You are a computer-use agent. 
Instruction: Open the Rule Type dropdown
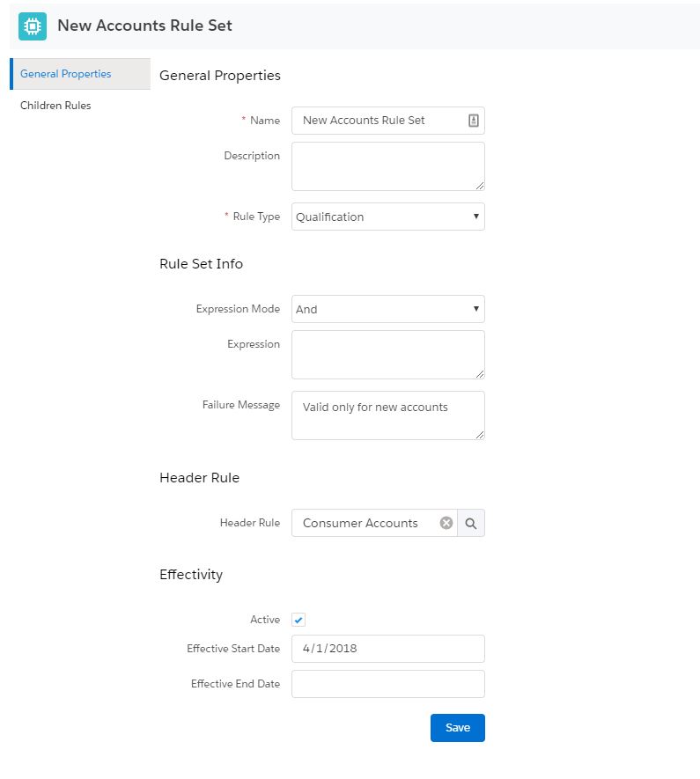tap(388, 217)
